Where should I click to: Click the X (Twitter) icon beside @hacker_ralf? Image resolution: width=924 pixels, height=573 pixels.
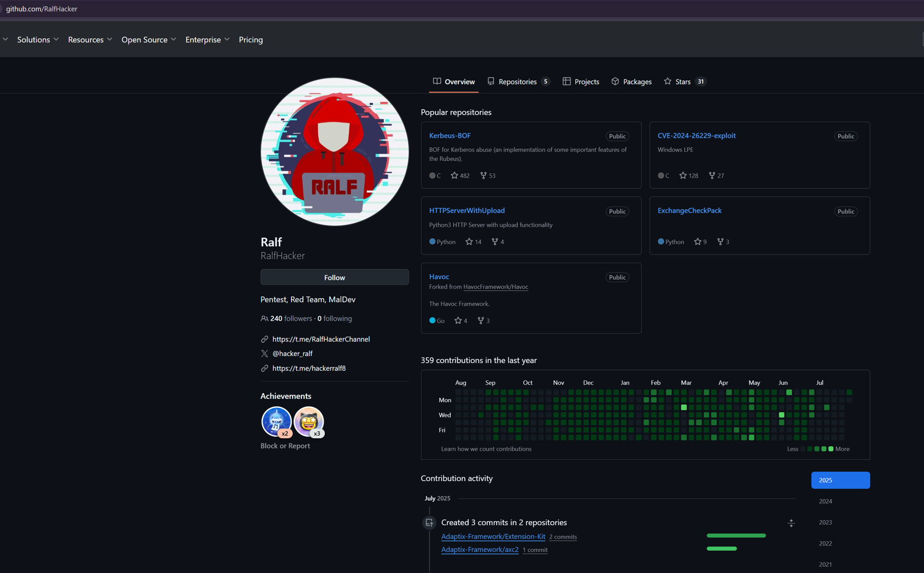[265, 353]
